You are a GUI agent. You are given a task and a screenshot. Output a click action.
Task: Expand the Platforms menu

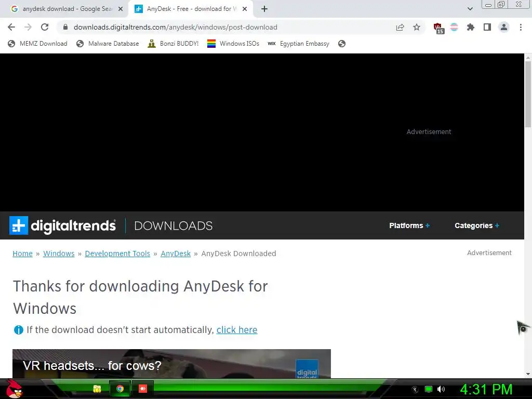coord(409,225)
